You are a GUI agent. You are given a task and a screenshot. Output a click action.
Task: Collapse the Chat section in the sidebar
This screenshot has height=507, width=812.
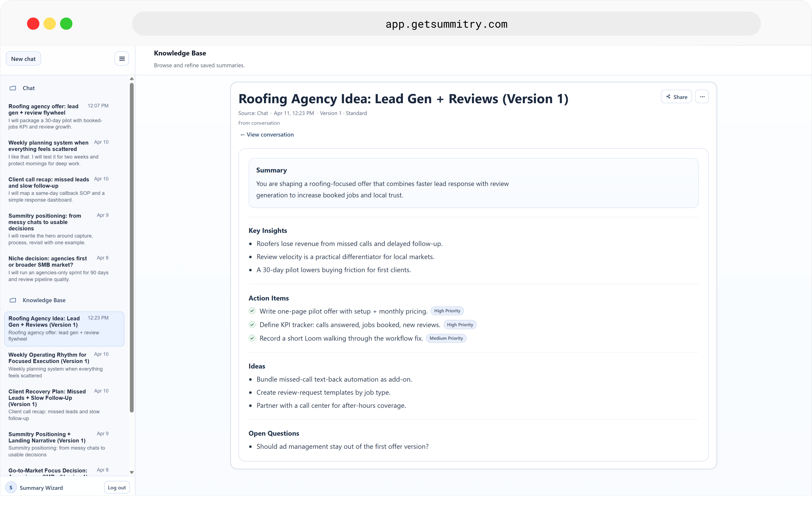(29, 88)
